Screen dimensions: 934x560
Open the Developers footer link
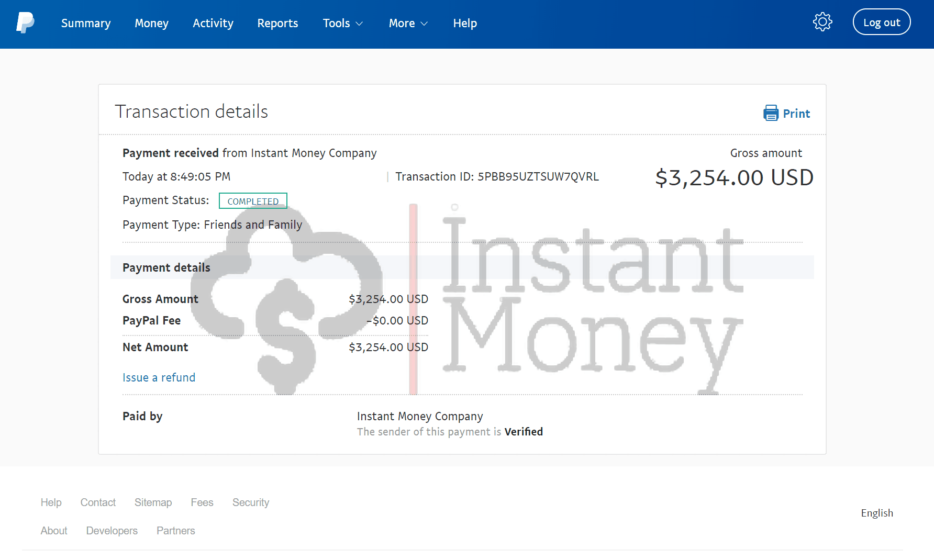(112, 531)
